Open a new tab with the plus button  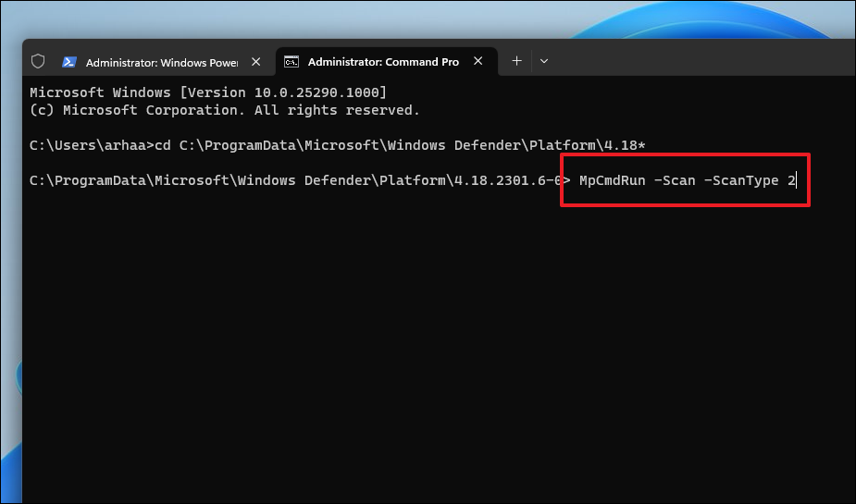516,61
